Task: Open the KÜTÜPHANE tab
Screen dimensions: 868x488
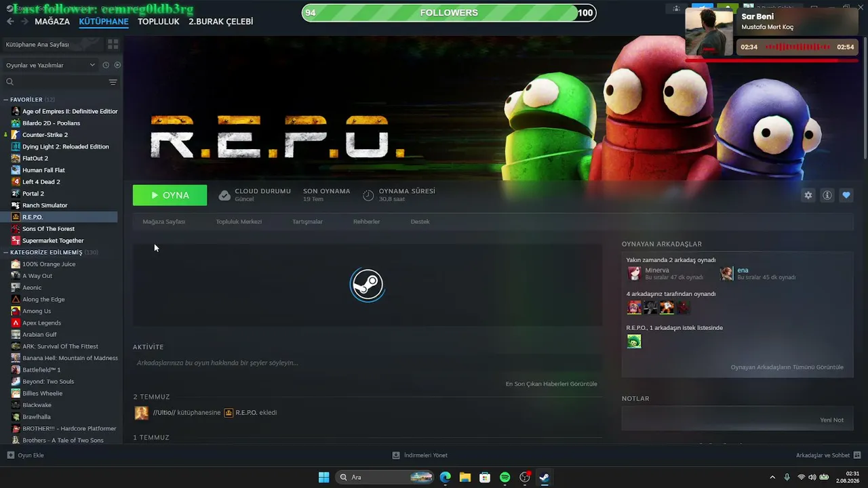Action: click(x=104, y=22)
